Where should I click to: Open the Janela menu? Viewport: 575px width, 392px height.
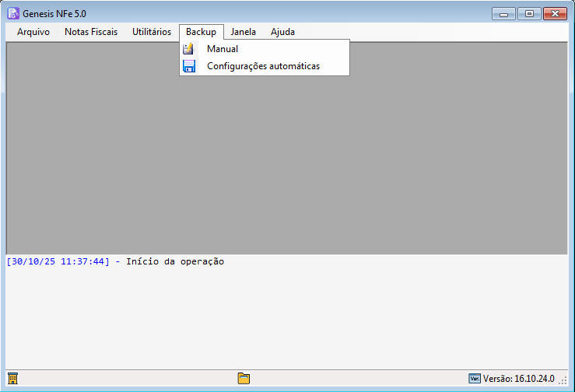click(244, 32)
